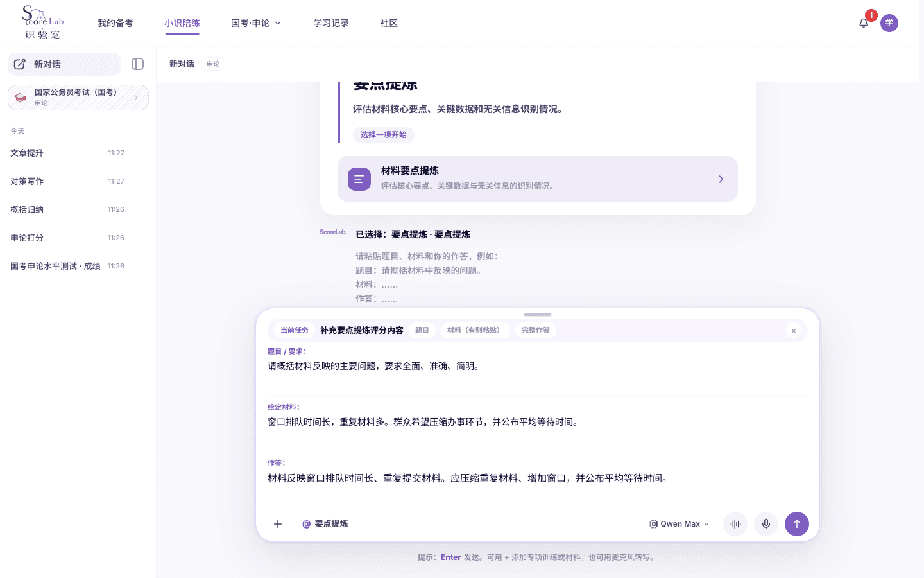The height and width of the screenshot is (578, 924).
Task: Open the 申论打分 conversation
Action: (x=67, y=238)
